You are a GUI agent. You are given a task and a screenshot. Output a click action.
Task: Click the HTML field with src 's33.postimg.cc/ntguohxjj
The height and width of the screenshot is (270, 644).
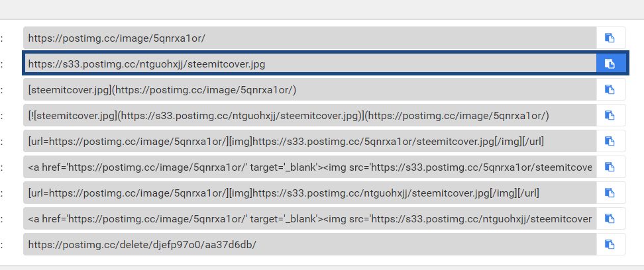point(309,218)
